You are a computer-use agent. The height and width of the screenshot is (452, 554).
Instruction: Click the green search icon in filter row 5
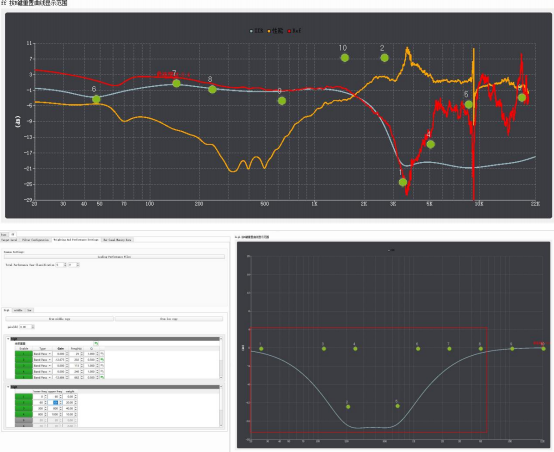coord(102,377)
